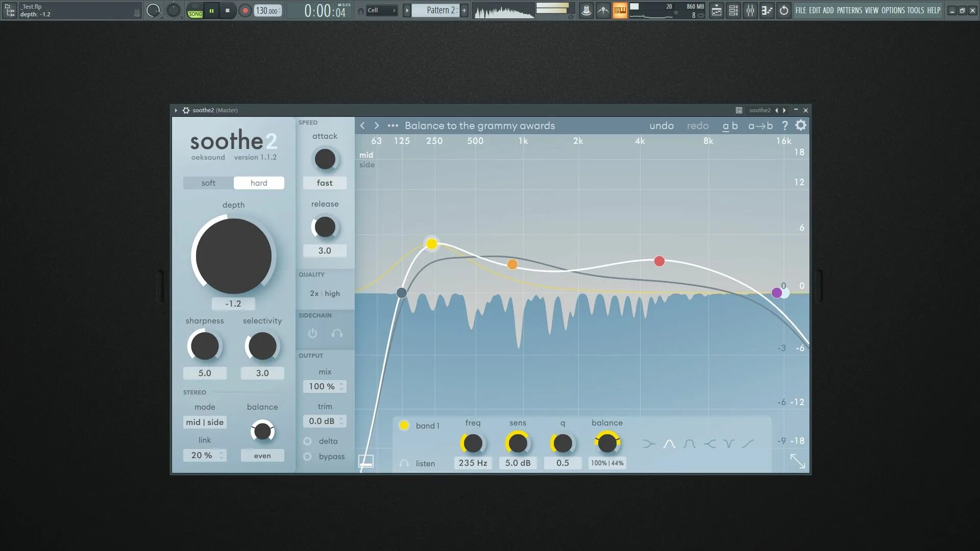980x551 pixels.
Task: Open the Pattern 2 selector
Action: pyautogui.click(x=435, y=10)
